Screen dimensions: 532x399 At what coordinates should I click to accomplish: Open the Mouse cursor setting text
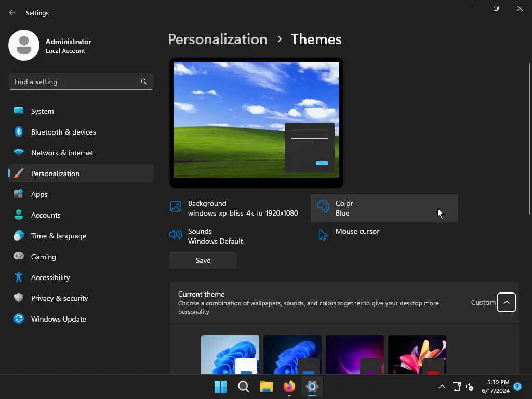[x=357, y=231]
